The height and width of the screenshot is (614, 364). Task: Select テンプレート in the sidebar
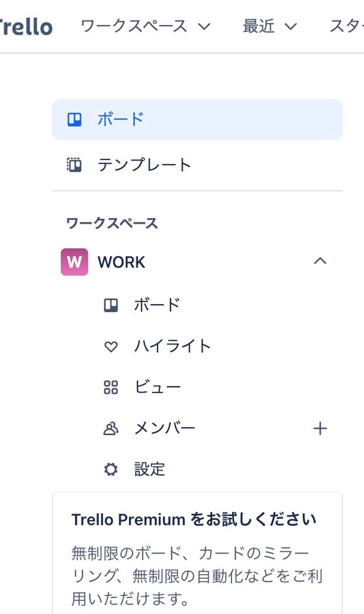click(x=197, y=165)
